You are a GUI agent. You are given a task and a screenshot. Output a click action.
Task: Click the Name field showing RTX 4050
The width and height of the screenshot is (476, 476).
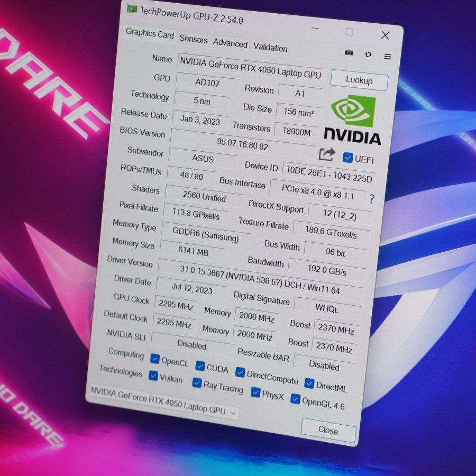coord(251,68)
